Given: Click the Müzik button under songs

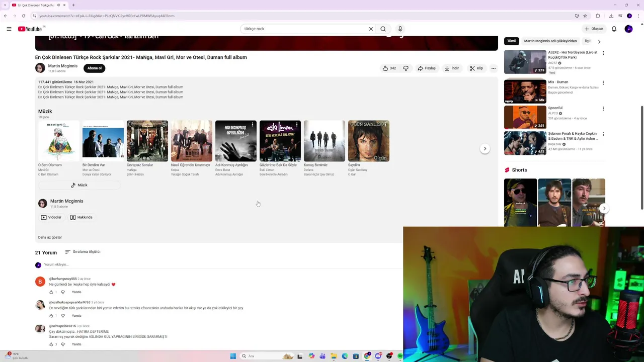Looking at the screenshot, I should pos(79,185).
